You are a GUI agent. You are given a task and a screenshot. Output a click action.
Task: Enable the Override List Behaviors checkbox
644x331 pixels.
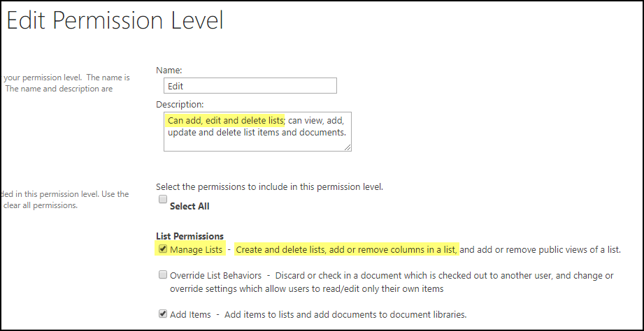162,275
